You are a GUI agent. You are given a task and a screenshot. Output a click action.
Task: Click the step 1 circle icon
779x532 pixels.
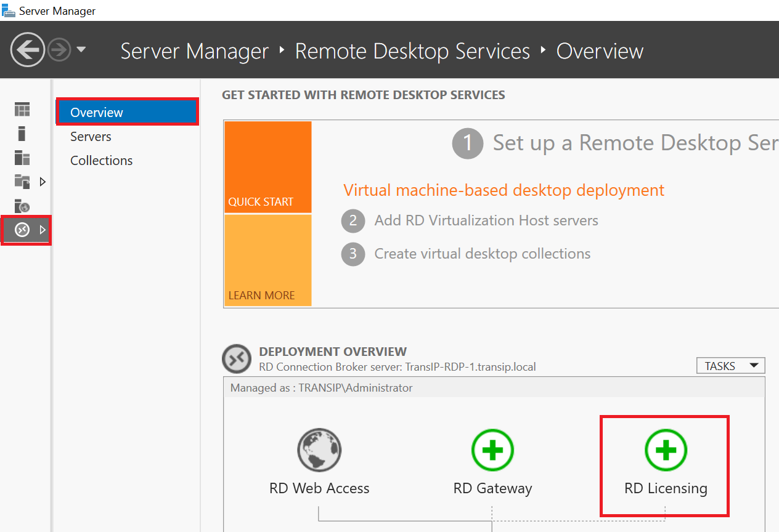tap(468, 143)
